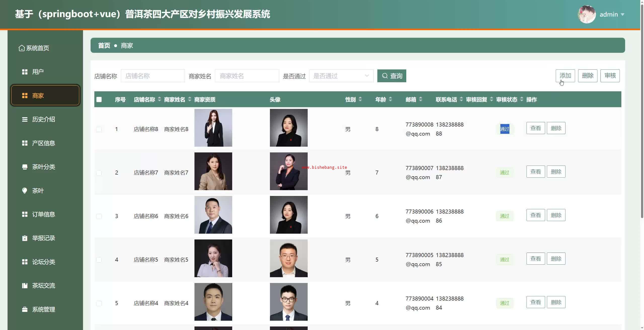Screen dimensions: 644x330
Task: Check the row checkbox for 店铺名称8
Action: (99, 129)
